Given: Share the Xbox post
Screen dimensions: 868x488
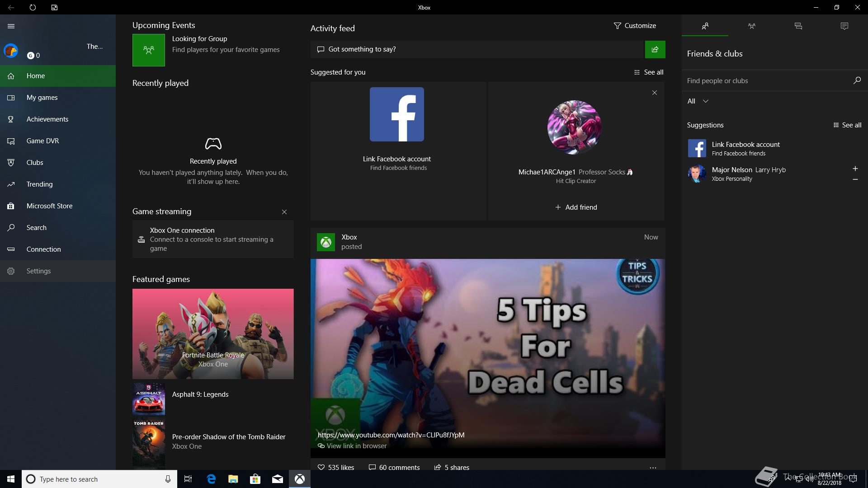Looking at the screenshot, I should 452,467.
